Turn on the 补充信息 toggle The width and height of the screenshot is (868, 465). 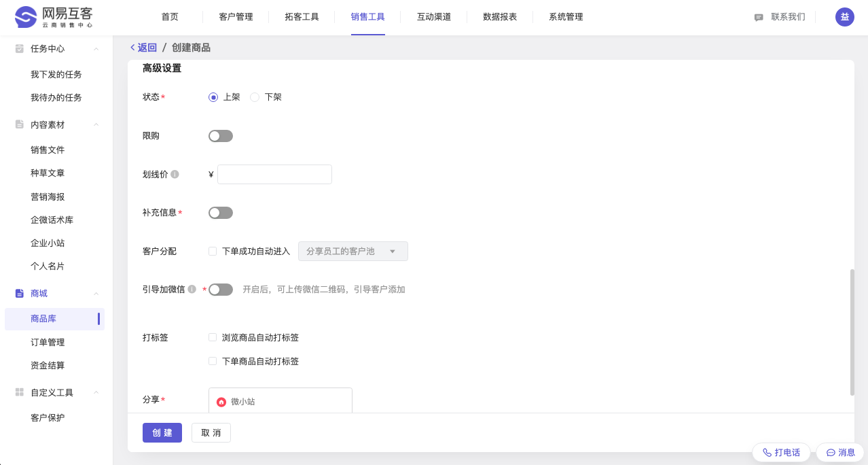click(220, 213)
